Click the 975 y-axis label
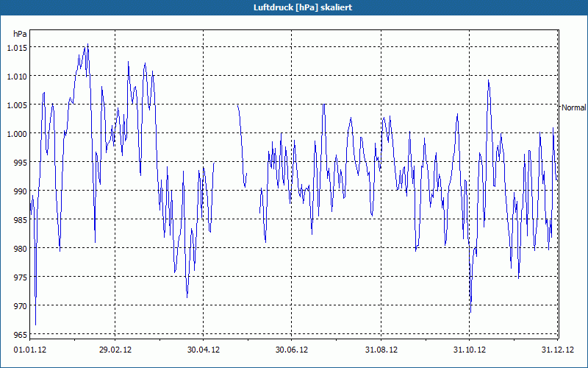 click(21, 277)
